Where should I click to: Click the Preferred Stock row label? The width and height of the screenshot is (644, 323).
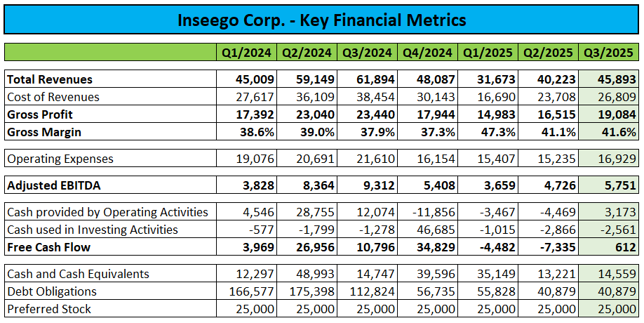[x=49, y=309]
